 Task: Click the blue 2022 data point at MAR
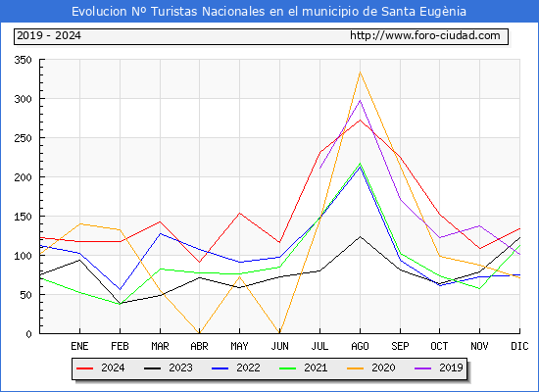[160, 233]
